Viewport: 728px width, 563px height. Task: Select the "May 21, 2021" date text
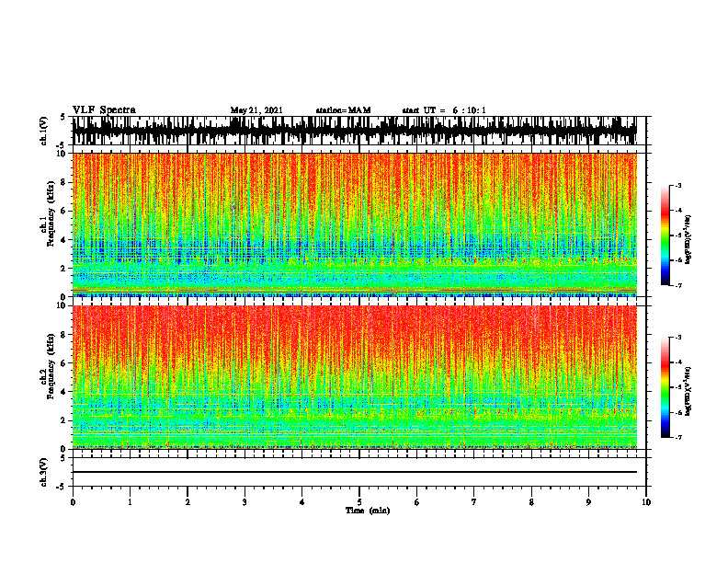click(256, 110)
